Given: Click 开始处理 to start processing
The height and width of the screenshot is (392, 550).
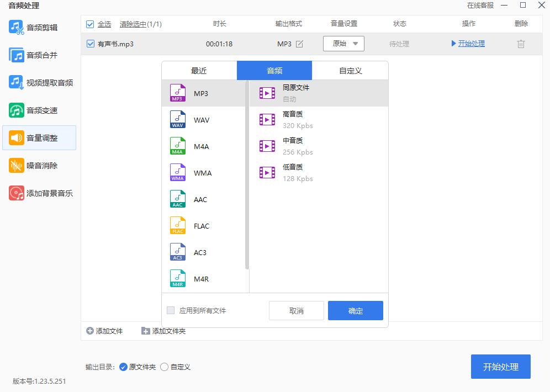Looking at the screenshot, I should coord(500,366).
